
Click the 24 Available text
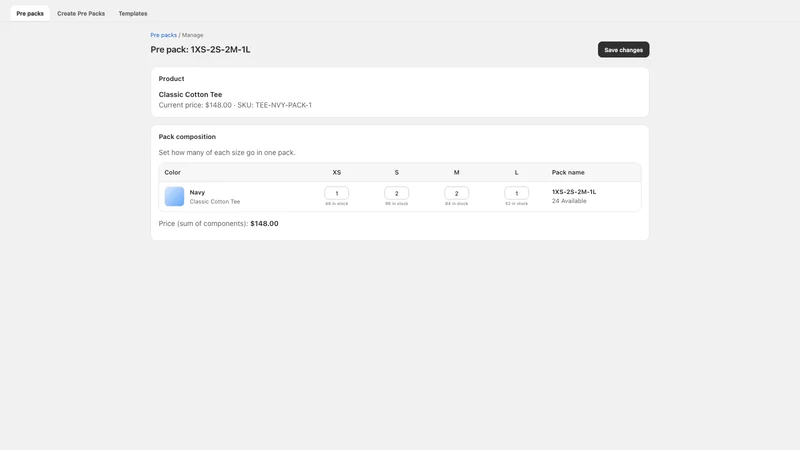569,201
